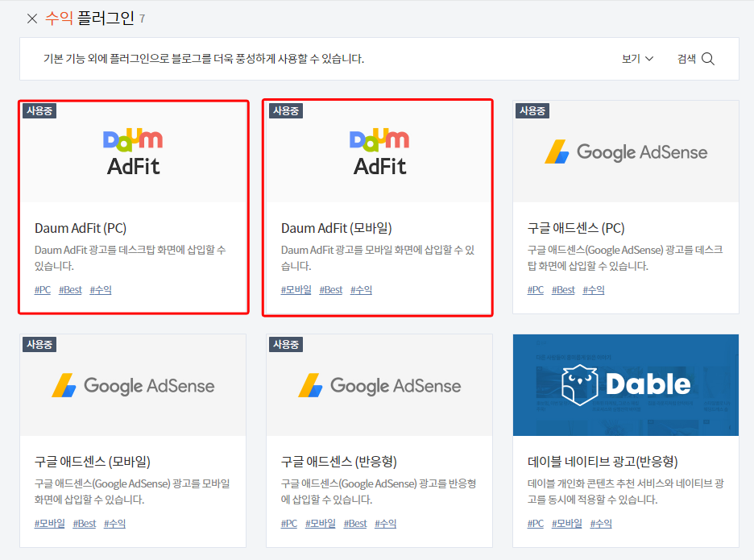Open the Dable plugin banner thumbnail

pos(626,385)
